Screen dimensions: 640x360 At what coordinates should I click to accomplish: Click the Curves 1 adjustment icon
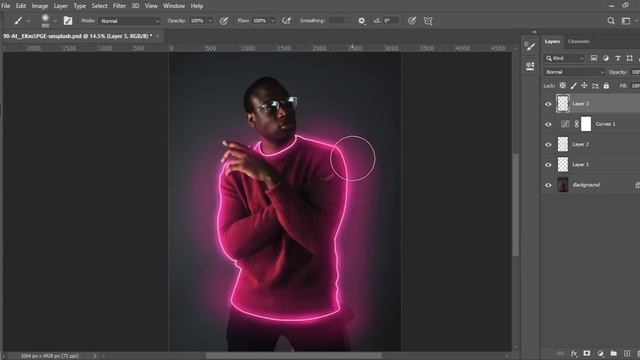tap(565, 124)
